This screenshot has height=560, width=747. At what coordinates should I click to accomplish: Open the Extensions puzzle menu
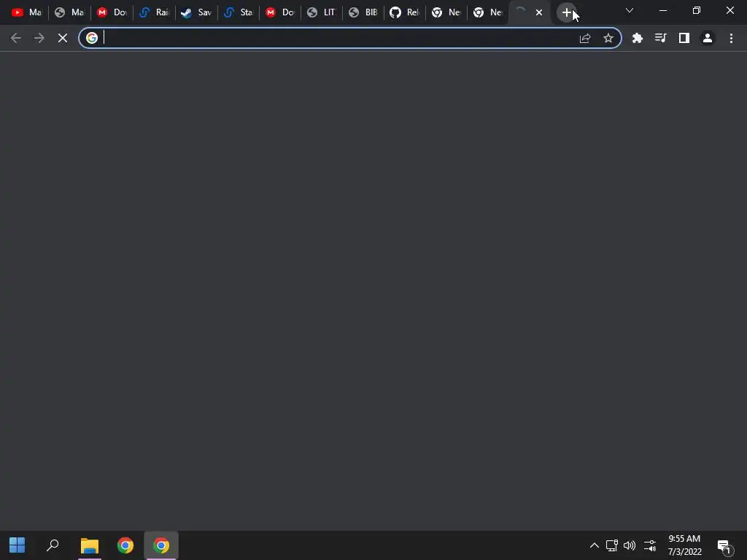[x=638, y=38]
